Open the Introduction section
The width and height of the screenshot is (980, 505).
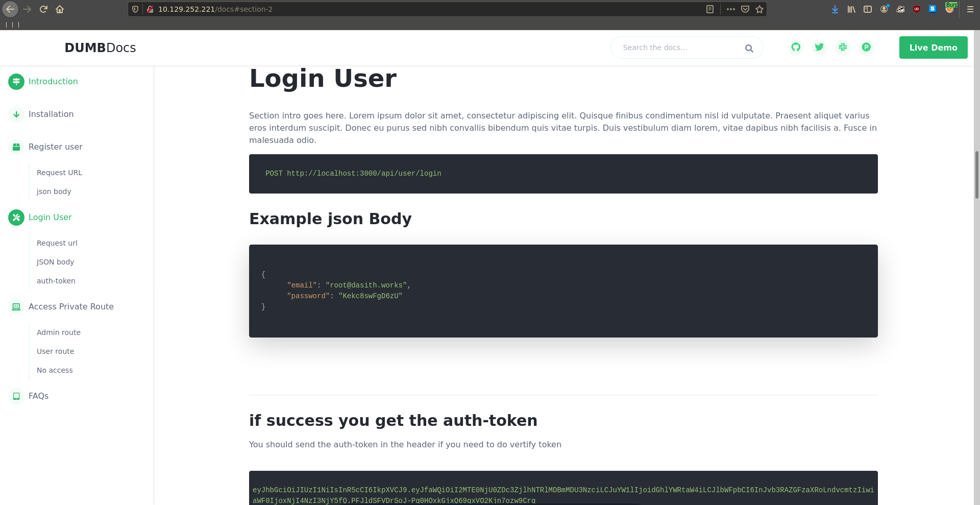pyautogui.click(x=53, y=82)
